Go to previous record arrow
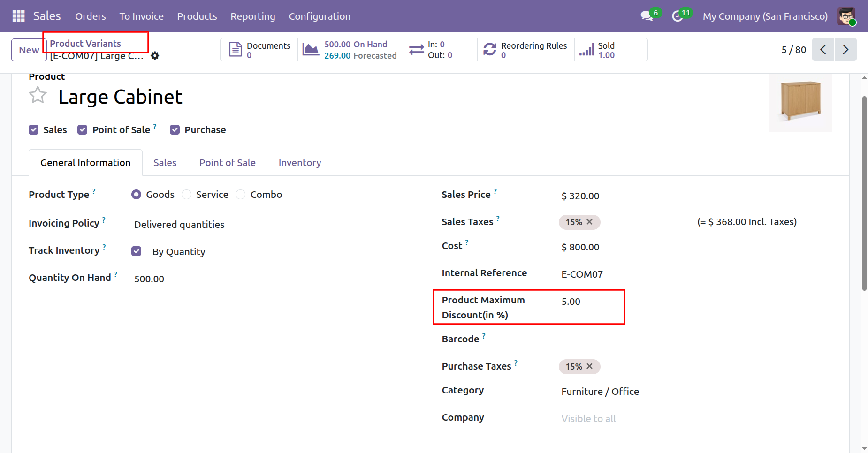The height and width of the screenshot is (453, 868). [823, 50]
